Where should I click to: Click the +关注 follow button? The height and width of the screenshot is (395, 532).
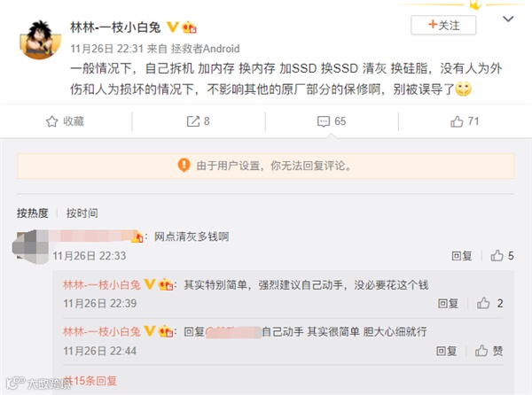(443, 25)
